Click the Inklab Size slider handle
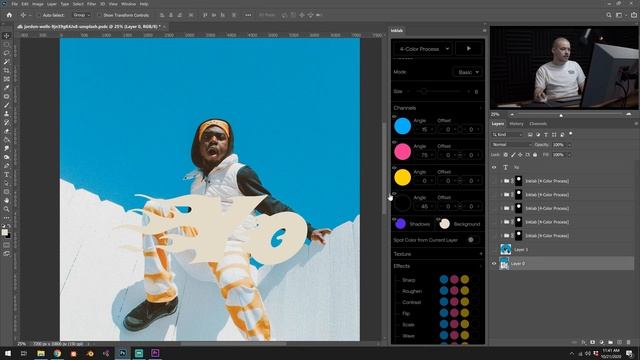 point(424,91)
